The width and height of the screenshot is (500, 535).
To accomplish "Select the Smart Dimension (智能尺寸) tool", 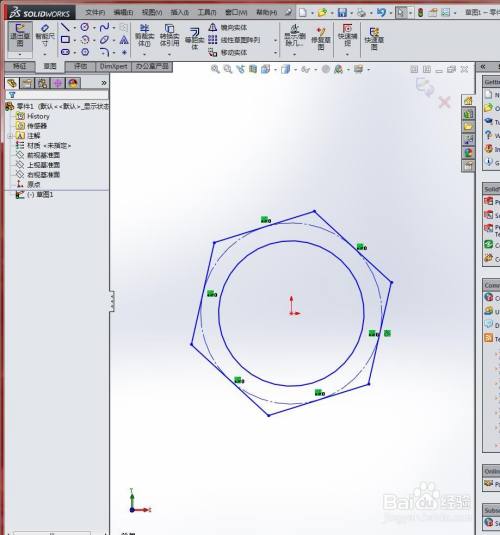I will click(x=45, y=36).
